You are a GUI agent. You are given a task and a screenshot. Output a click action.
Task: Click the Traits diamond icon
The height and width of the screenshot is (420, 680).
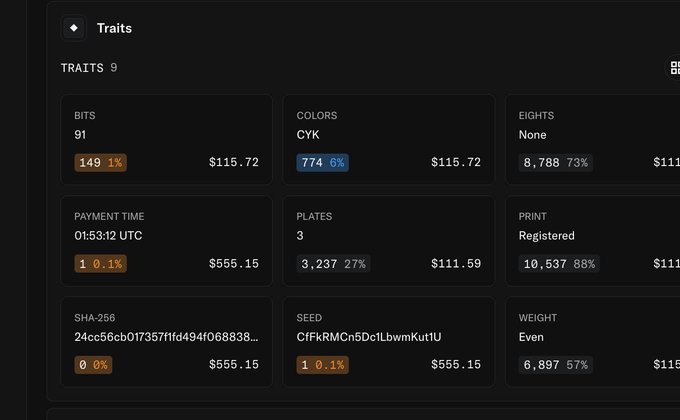click(74, 28)
